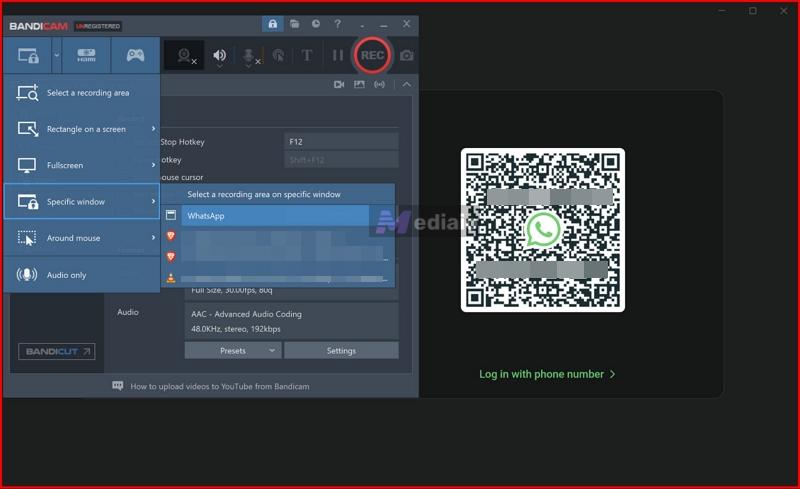Click the broadcast signal icon below toolbar
The width and height of the screenshot is (800, 489).
[x=380, y=84]
